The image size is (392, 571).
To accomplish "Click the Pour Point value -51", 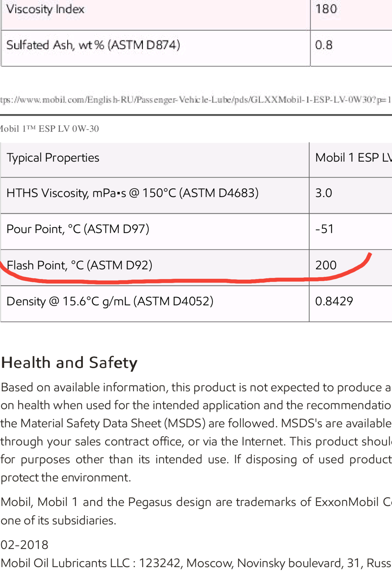I will [325, 229].
